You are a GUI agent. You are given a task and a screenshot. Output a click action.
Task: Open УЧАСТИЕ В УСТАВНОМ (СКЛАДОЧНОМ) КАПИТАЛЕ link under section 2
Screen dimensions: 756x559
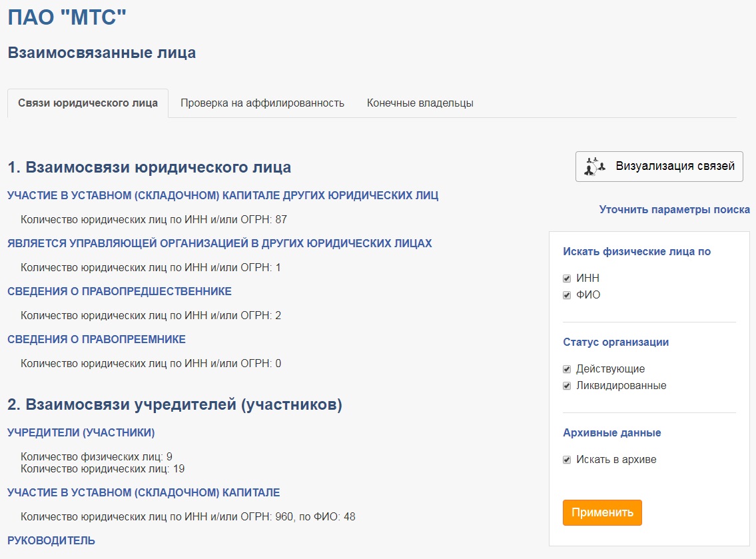click(x=144, y=492)
